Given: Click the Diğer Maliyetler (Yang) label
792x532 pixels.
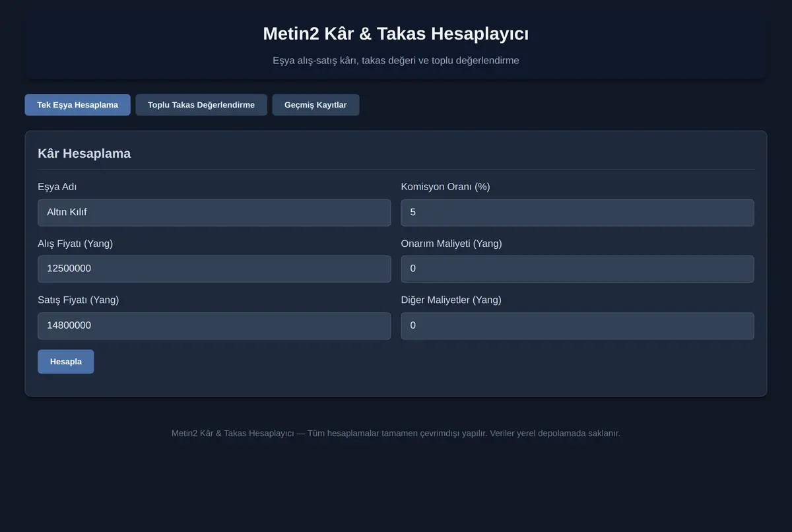Looking at the screenshot, I should (451, 300).
